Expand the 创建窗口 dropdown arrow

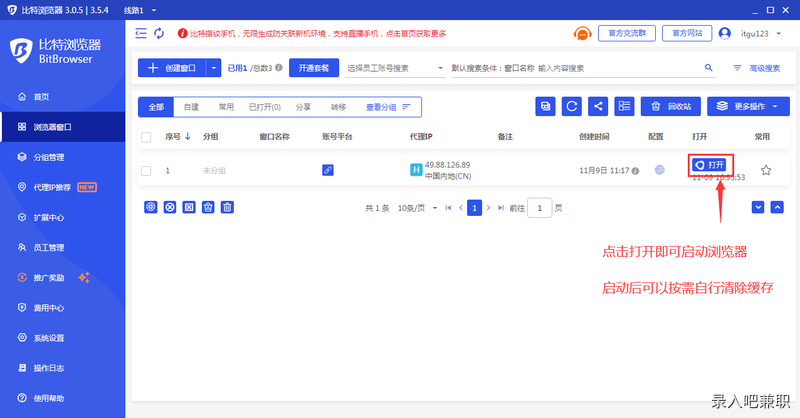coord(214,68)
